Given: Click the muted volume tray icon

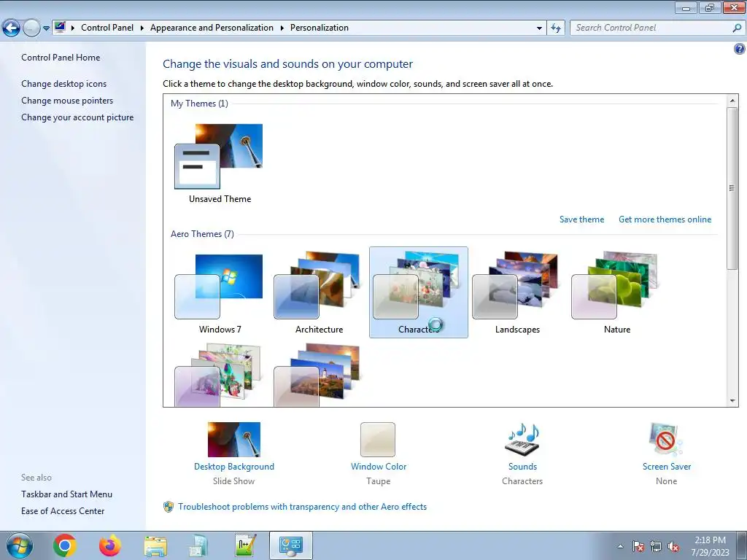Looking at the screenshot, I should point(673,546).
